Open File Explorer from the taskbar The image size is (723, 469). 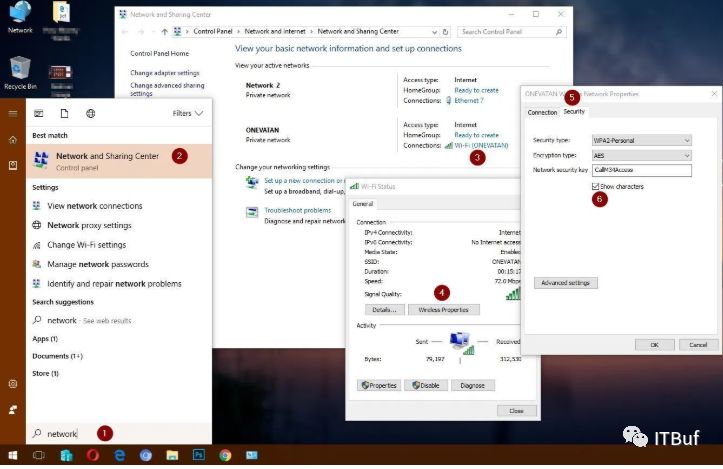172,456
